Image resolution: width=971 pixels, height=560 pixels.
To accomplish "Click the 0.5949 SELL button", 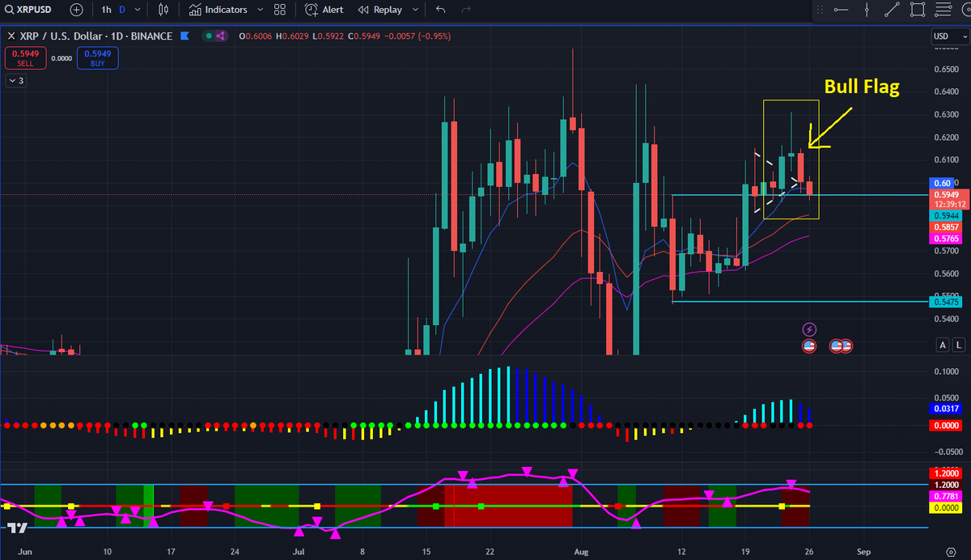I will (x=25, y=58).
